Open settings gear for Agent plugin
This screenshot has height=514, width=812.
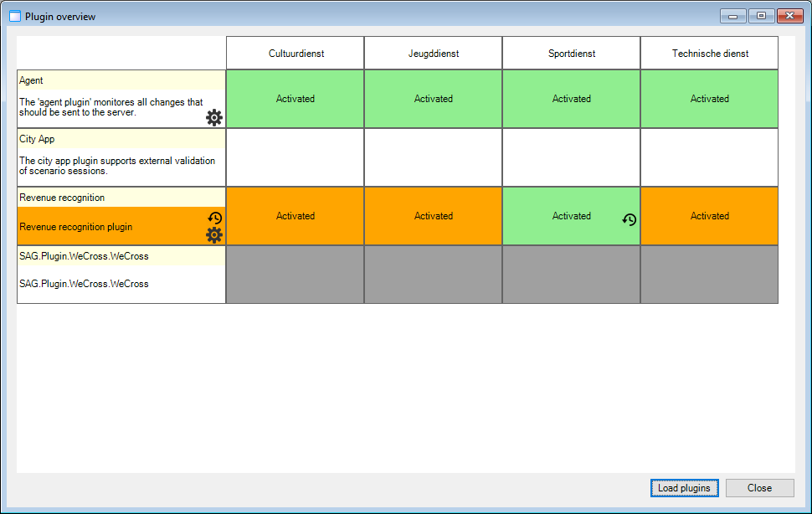(x=214, y=117)
